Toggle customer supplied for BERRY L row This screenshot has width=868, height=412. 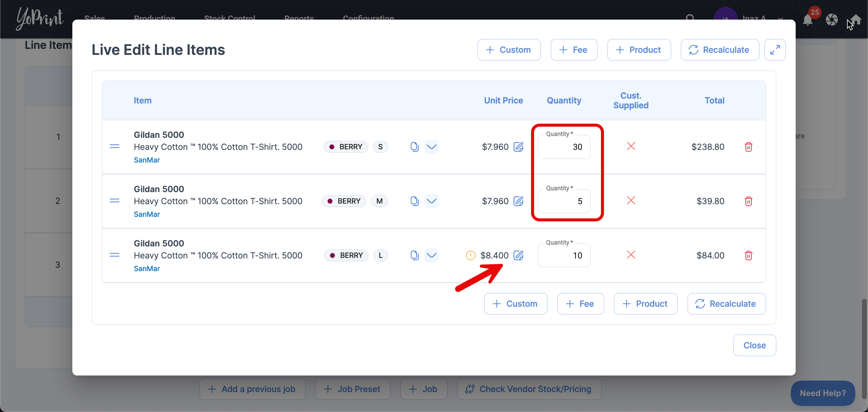[x=631, y=255]
